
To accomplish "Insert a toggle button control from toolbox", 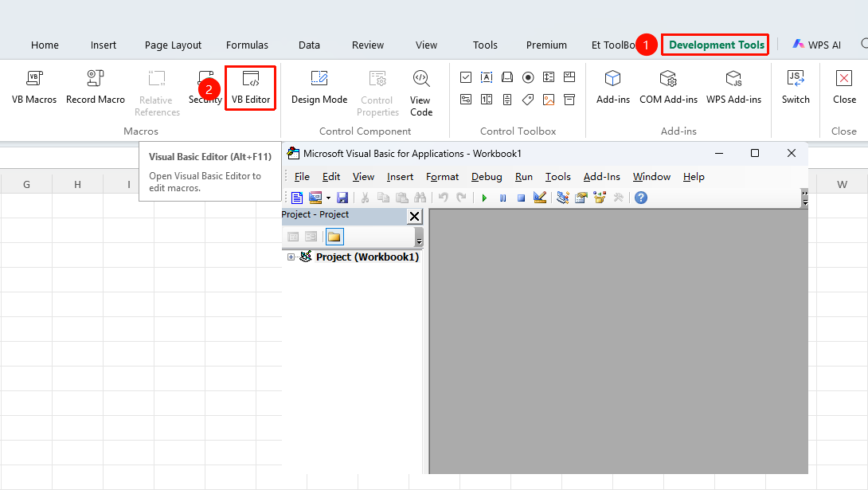I will 466,100.
